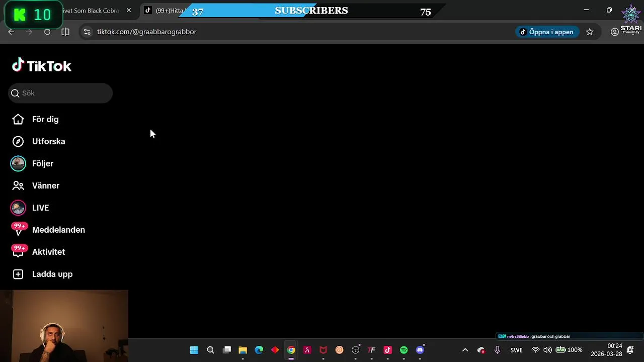Open the För dig home feed
Screen dimensions: 644x362
[45, 119]
